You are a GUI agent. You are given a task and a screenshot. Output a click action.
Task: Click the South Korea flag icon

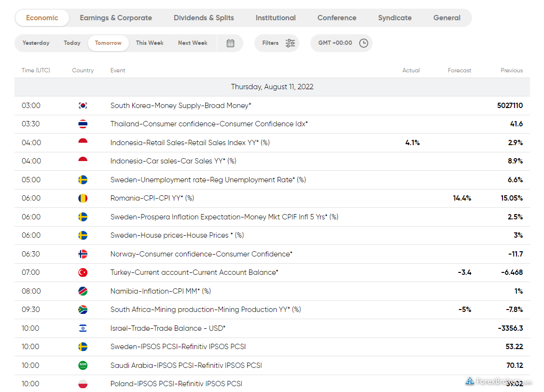83,106
